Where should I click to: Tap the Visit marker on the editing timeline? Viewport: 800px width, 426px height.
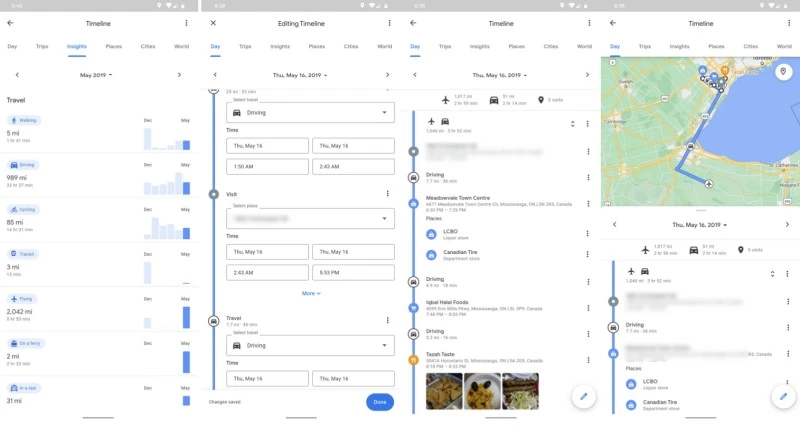coord(214,194)
